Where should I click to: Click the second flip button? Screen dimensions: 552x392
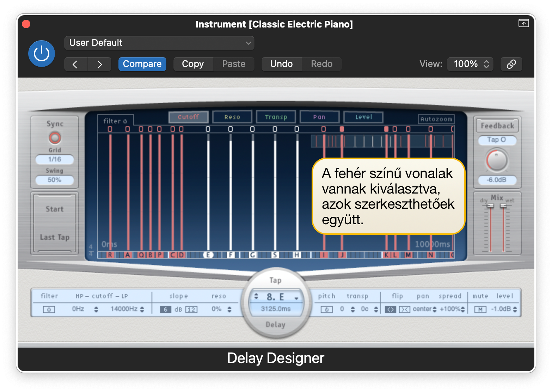point(405,310)
